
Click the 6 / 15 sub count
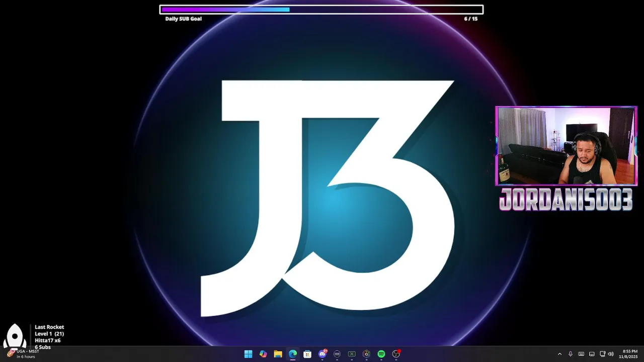[x=471, y=19]
